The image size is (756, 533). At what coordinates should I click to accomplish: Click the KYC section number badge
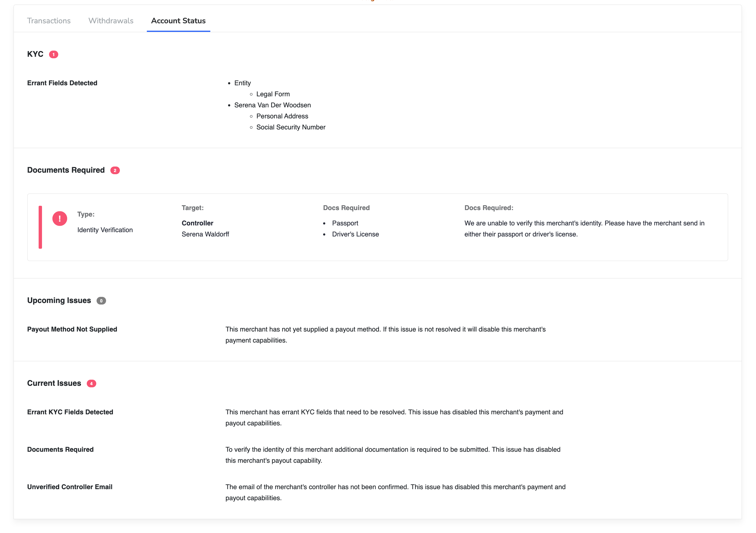point(54,54)
